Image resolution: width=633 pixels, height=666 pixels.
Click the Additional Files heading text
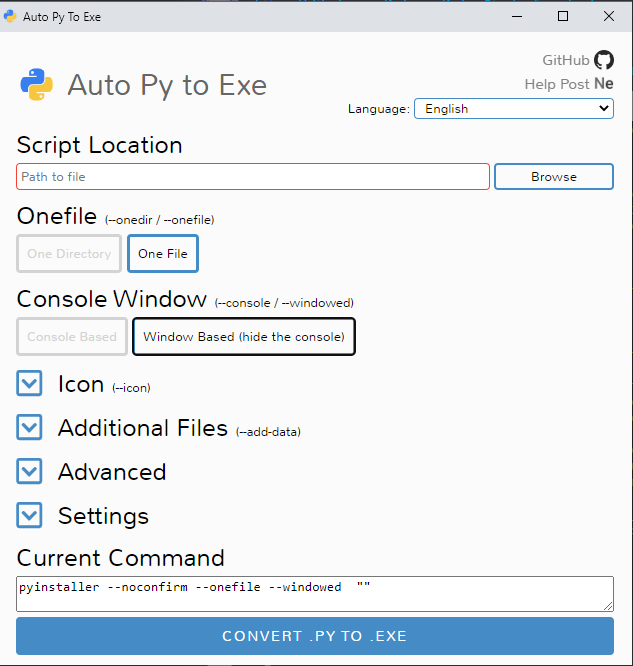click(x=143, y=428)
